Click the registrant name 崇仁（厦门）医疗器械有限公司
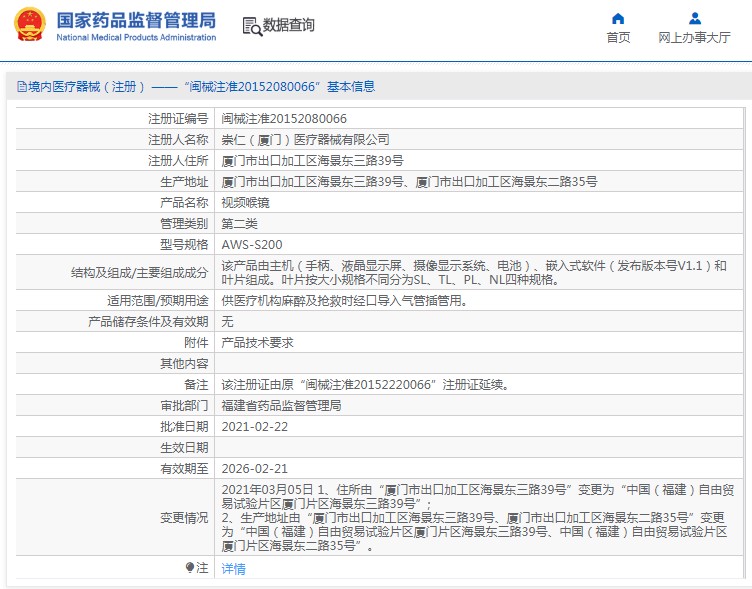The image size is (752, 589). point(305,139)
